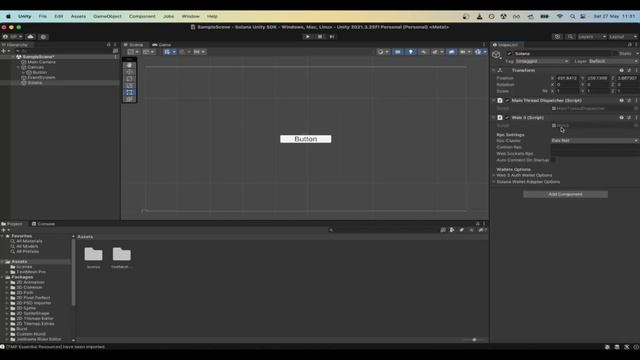Viewport: 640px width, 360px height.
Task: Open the draw mode shading dropdown
Action: [382, 52]
